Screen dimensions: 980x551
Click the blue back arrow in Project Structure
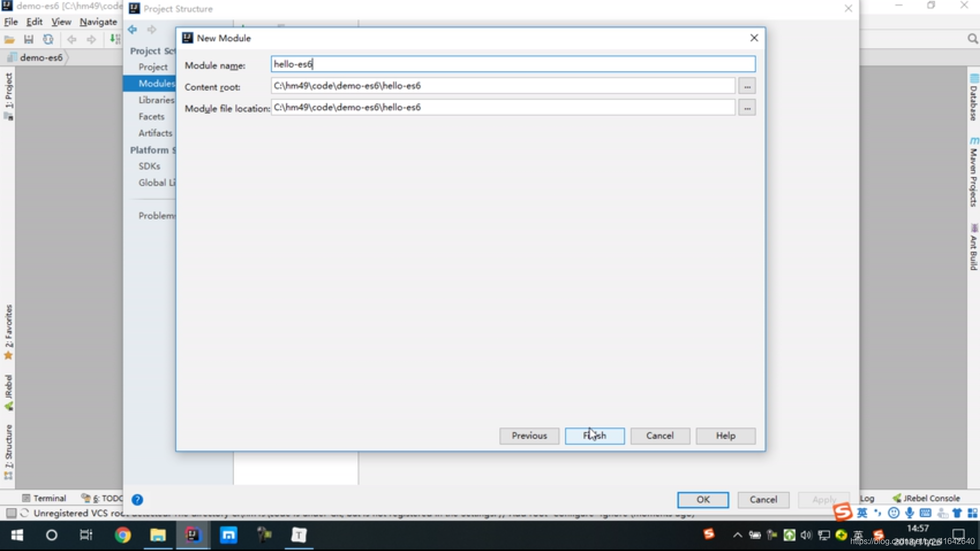pyautogui.click(x=132, y=29)
